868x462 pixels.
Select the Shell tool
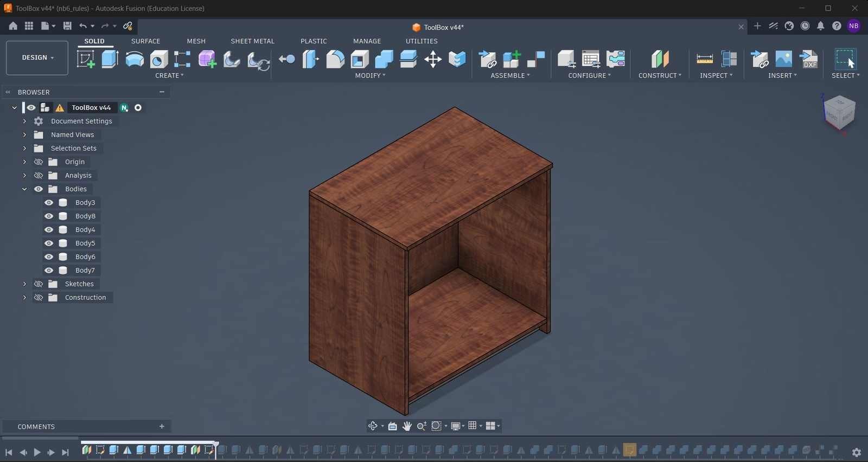(360, 59)
